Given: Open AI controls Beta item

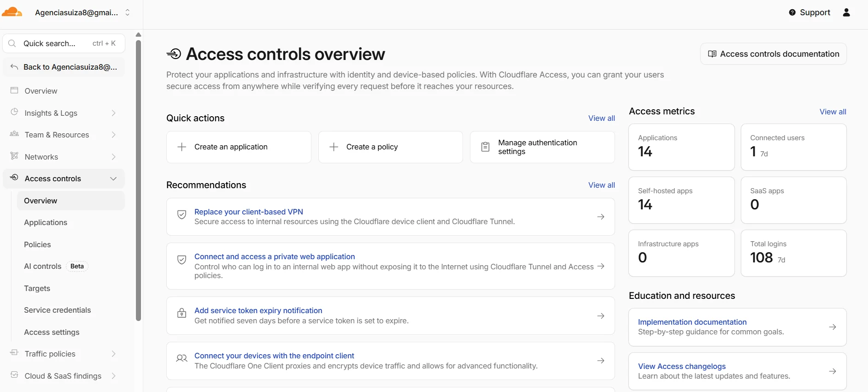Looking at the screenshot, I should point(56,266).
